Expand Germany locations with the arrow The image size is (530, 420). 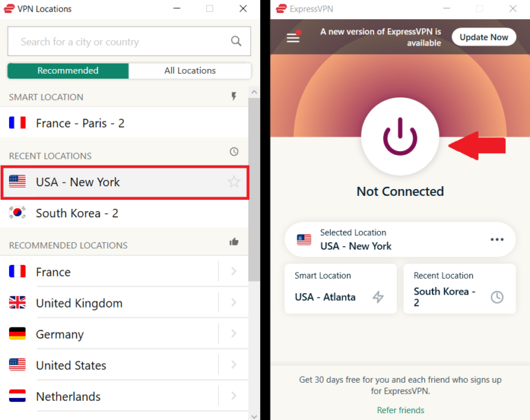233,334
